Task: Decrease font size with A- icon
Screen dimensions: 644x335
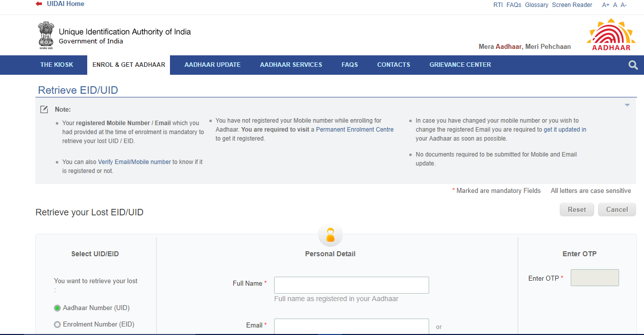Action: click(x=623, y=4)
